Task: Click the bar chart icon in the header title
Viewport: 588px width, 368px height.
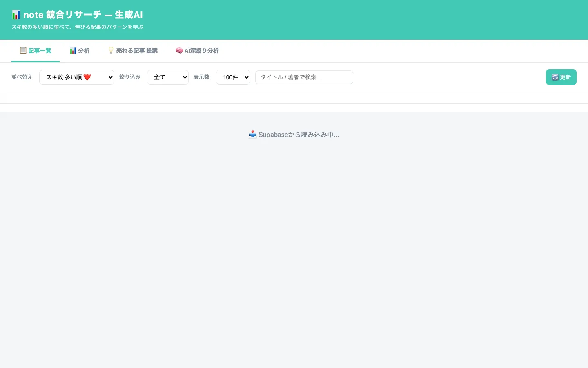Action: point(16,15)
